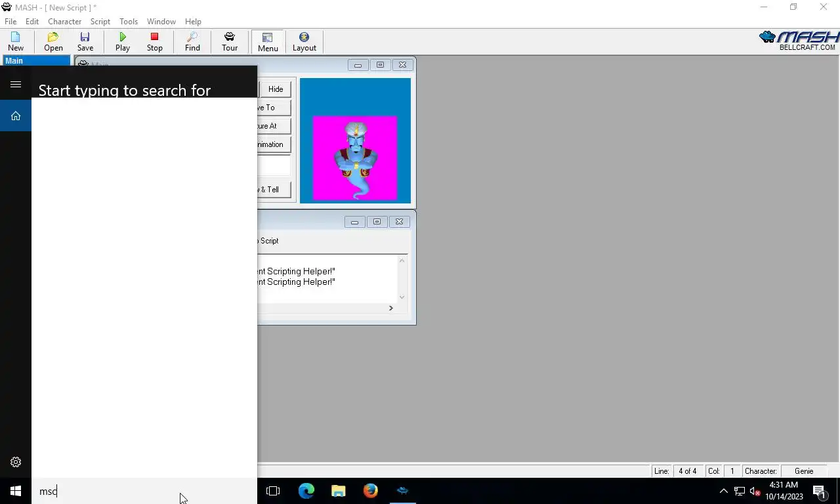The height and width of the screenshot is (504, 840).
Task: Open the Character menu
Action: pos(64,22)
